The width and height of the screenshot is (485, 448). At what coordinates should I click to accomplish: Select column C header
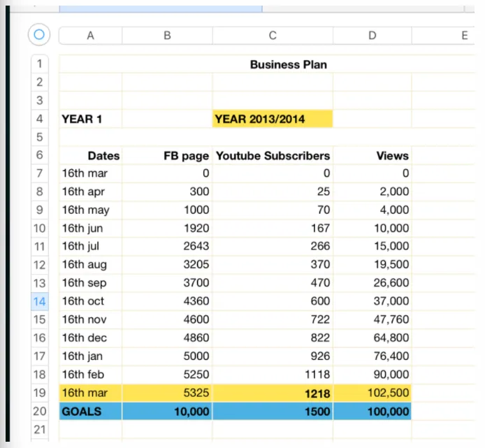273,36
